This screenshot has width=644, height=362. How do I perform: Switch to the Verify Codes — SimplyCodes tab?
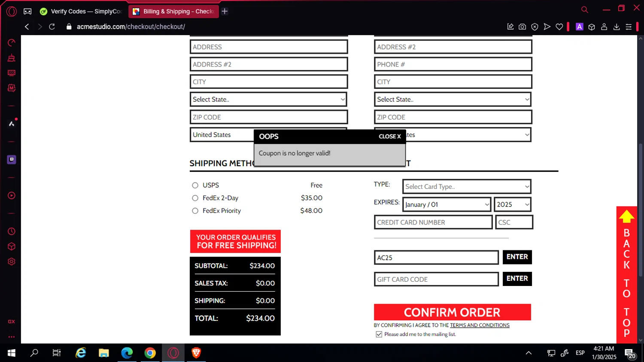point(81,12)
